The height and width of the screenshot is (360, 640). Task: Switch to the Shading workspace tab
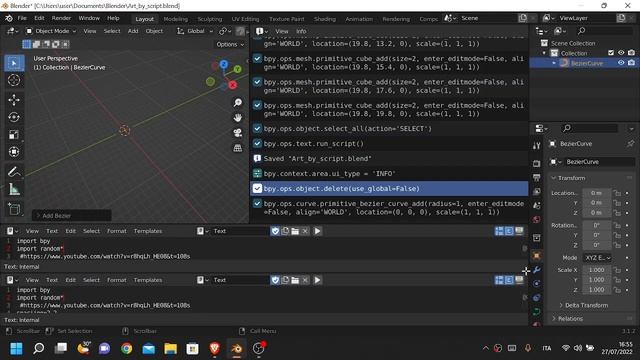(324, 19)
